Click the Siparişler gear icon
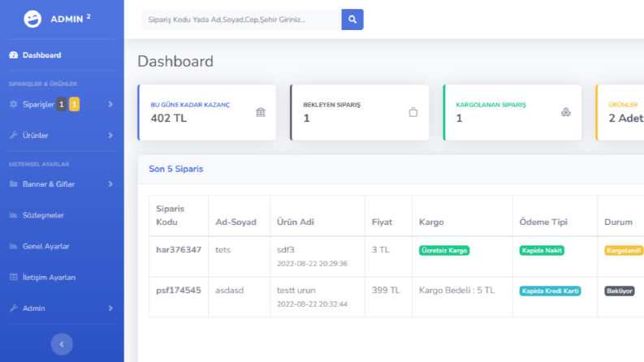 pyautogui.click(x=14, y=104)
